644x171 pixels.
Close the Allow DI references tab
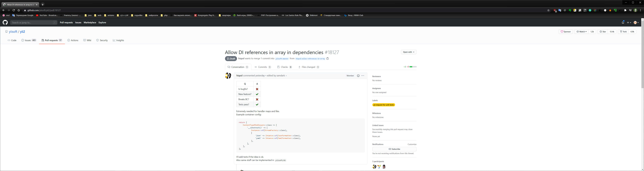pos(37,5)
